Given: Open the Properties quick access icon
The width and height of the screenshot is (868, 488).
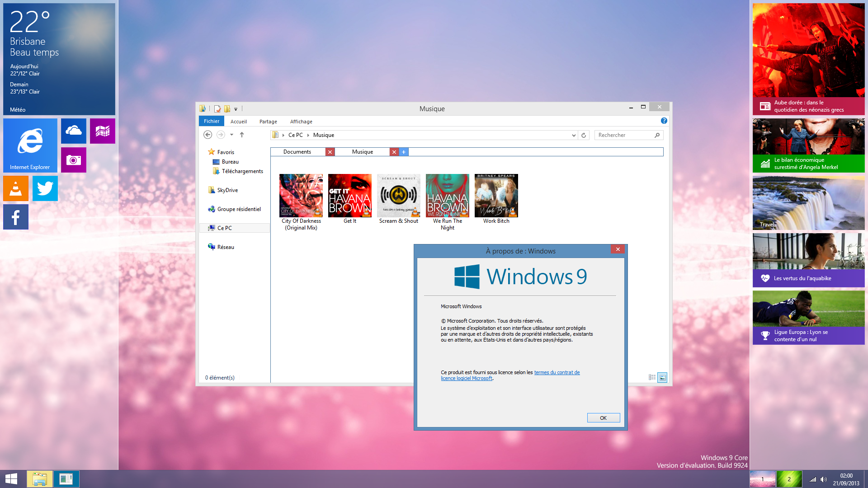Looking at the screenshot, I should click(x=217, y=109).
